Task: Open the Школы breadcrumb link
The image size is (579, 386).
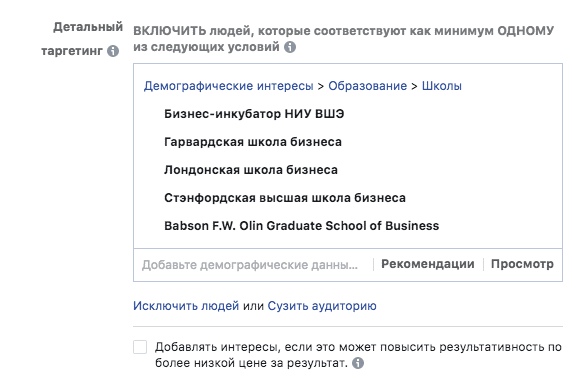Action: pos(442,86)
